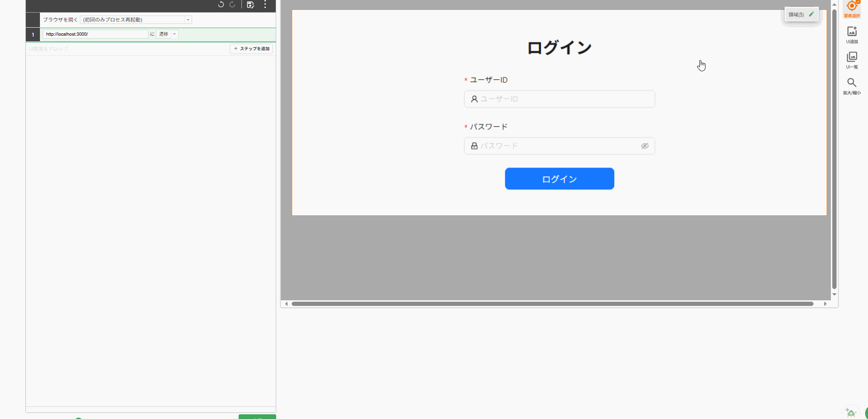Select step number 1 row header

(33, 35)
